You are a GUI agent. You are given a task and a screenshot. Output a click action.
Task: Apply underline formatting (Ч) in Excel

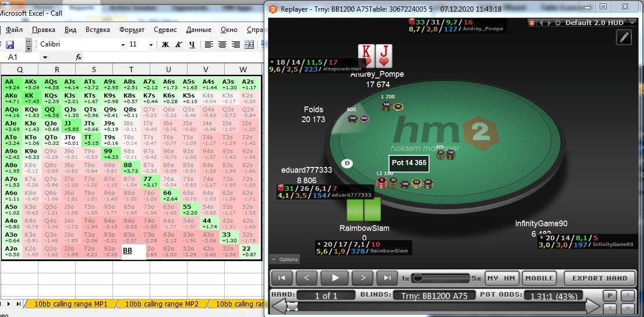tap(192, 45)
